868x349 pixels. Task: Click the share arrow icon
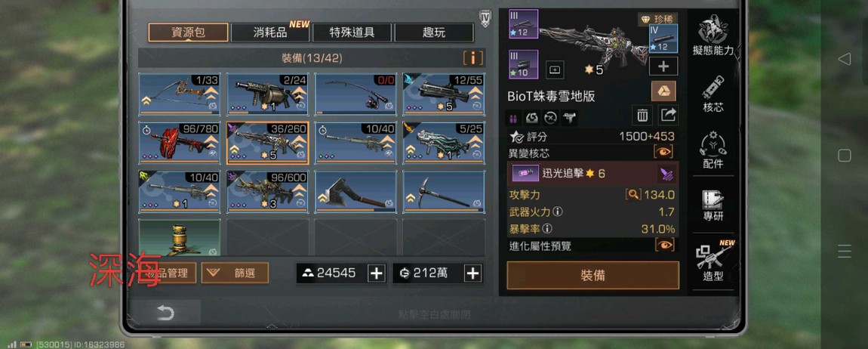669,116
